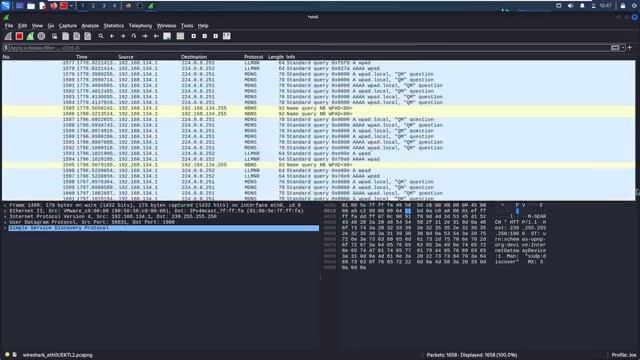Reload the capture file from the toolbar
640x360 pixels.
[87, 36]
